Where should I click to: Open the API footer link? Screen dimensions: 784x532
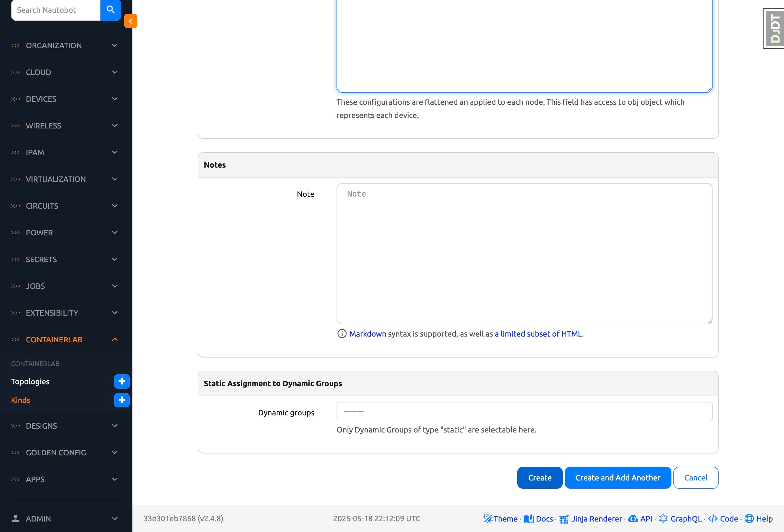tap(640, 518)
